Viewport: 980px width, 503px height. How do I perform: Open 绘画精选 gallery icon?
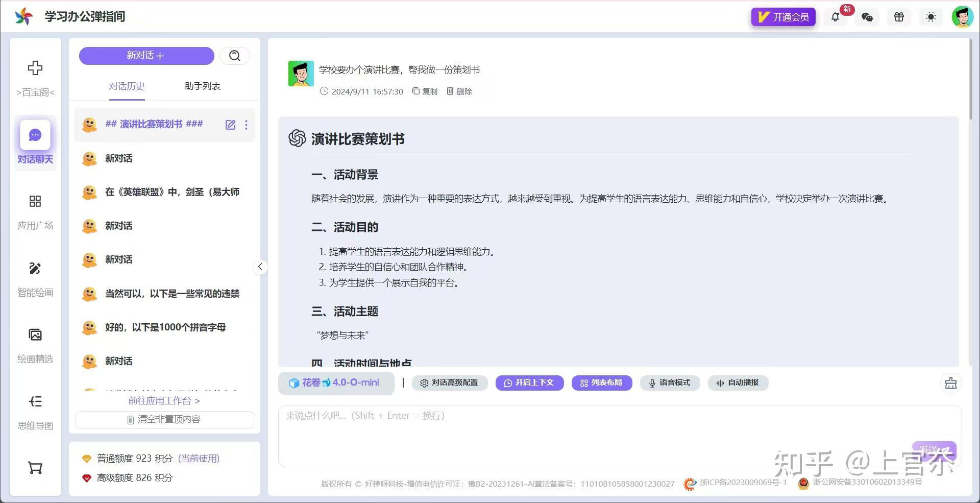(x=35, y=335)
